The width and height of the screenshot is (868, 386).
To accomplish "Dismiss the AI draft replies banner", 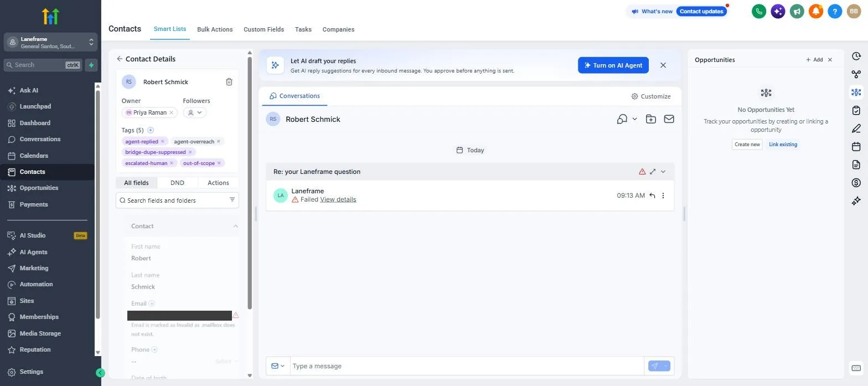I will (663, 65).
